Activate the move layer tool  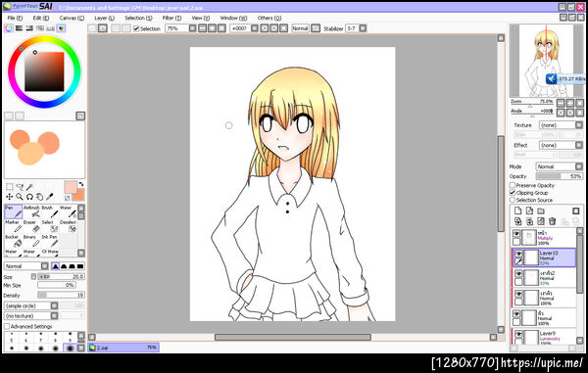click(10, 197)
